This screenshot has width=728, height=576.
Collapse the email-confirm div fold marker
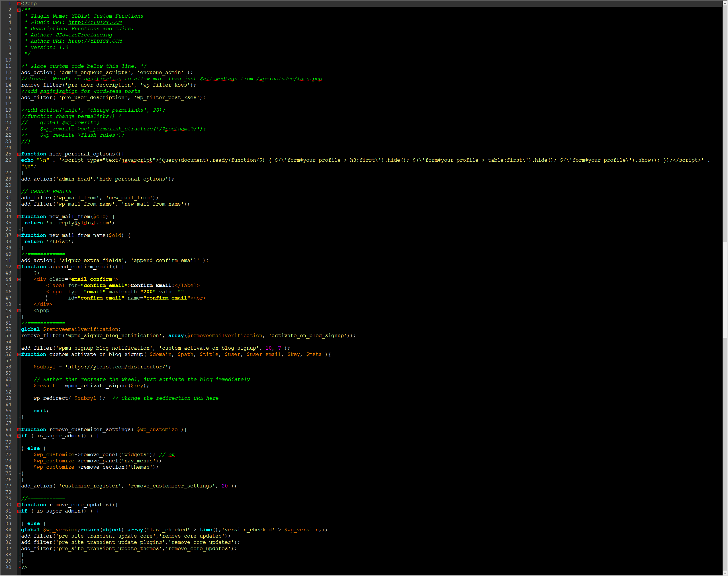[19, 279]
